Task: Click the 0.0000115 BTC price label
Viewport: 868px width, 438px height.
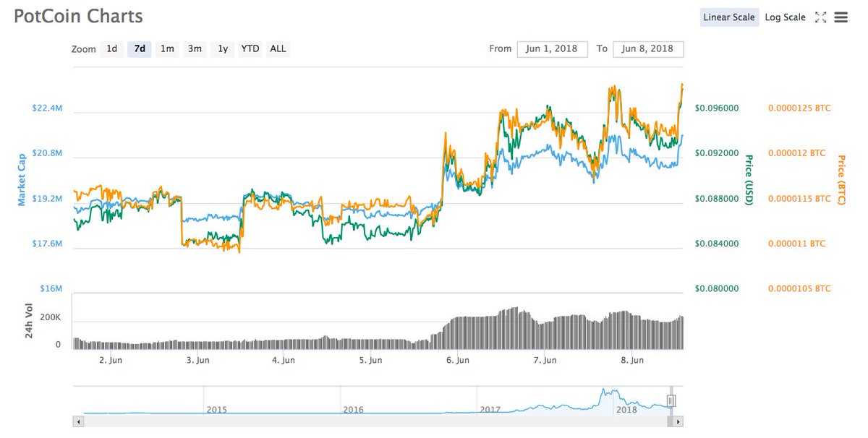Action: coord(799,199)
